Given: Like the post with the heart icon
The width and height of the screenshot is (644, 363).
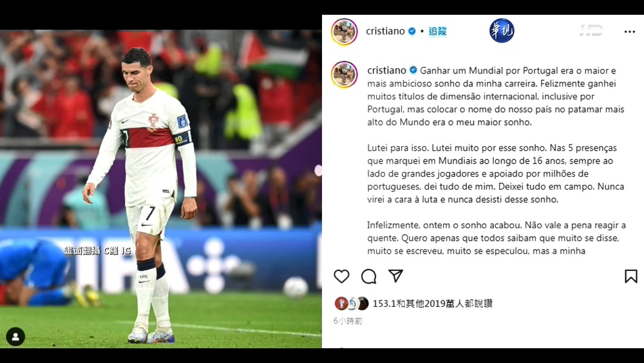Looking at the screenshot, I should pos(341,276).
